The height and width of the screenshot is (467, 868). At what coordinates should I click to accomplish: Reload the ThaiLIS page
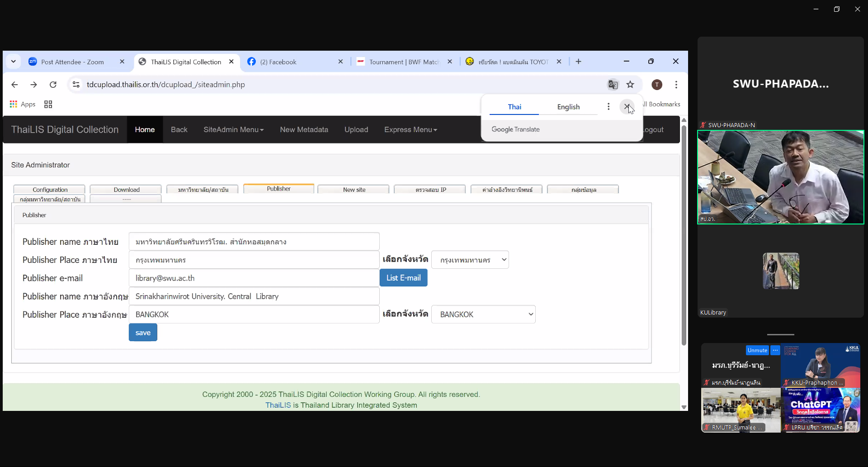click(x=53, y=85)
